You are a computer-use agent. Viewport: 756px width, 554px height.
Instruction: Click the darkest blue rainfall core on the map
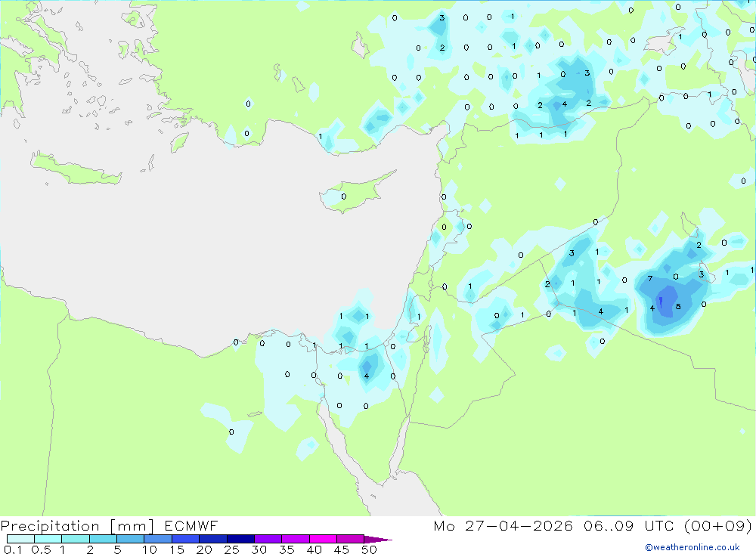[661, 302]
